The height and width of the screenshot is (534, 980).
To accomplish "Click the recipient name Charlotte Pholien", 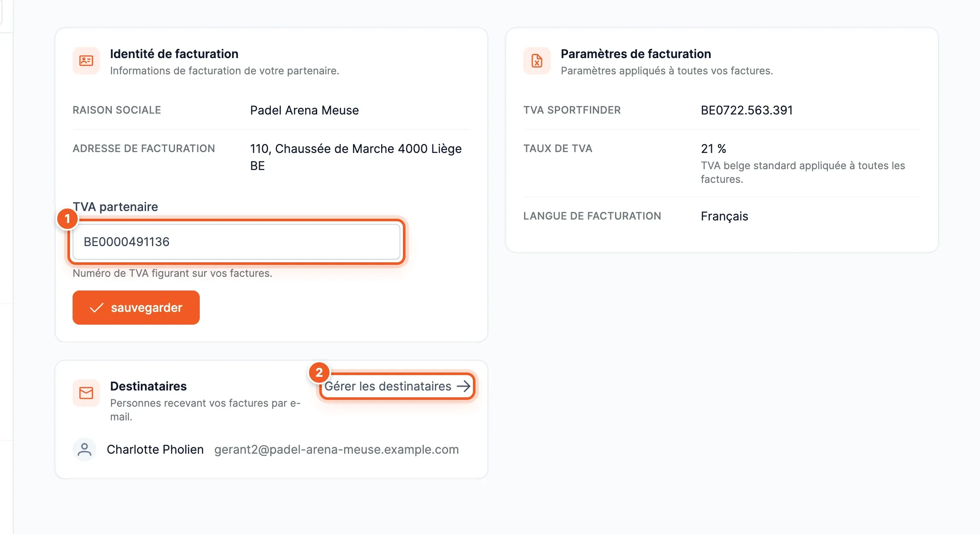I will (155, 449).
